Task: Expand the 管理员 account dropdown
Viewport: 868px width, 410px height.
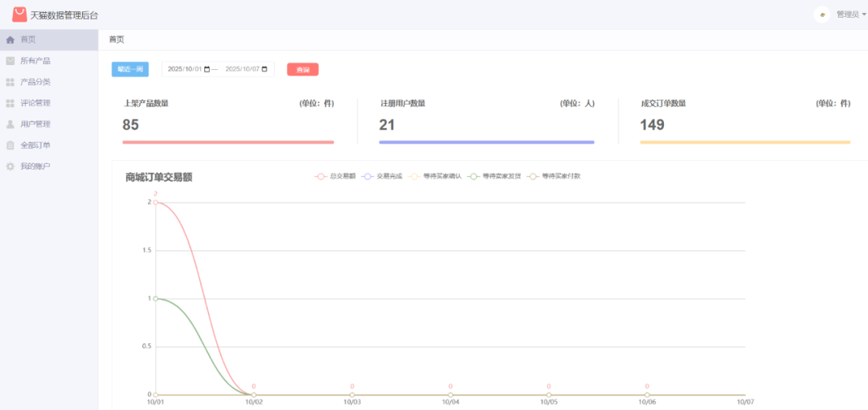Action: coord(851,15)
